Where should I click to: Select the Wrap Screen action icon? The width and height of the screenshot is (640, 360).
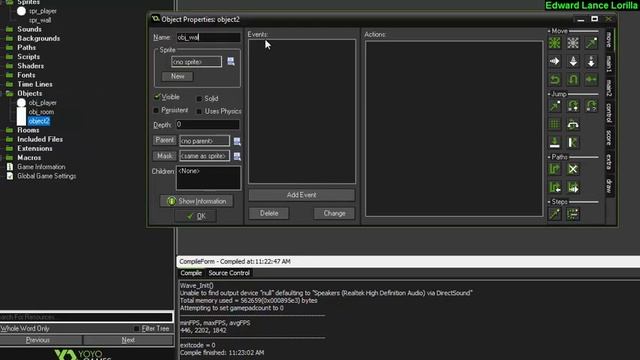click(x=573, y=124)
